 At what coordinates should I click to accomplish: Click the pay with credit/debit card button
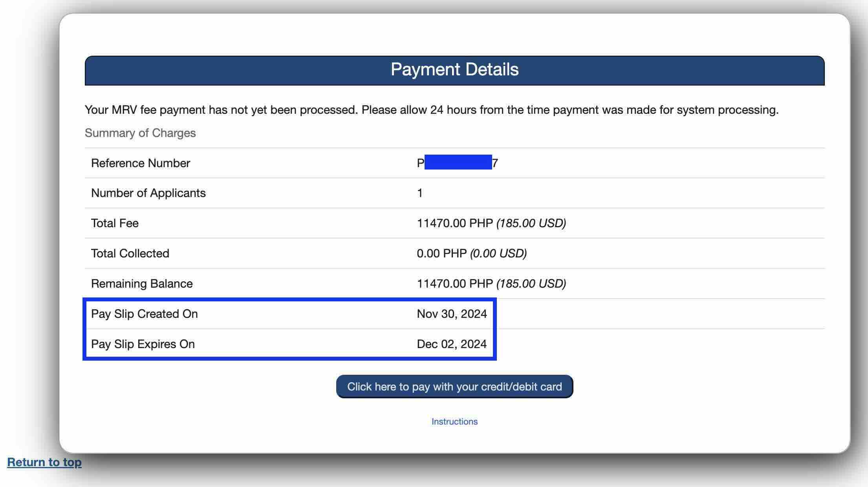pos(454,387)
